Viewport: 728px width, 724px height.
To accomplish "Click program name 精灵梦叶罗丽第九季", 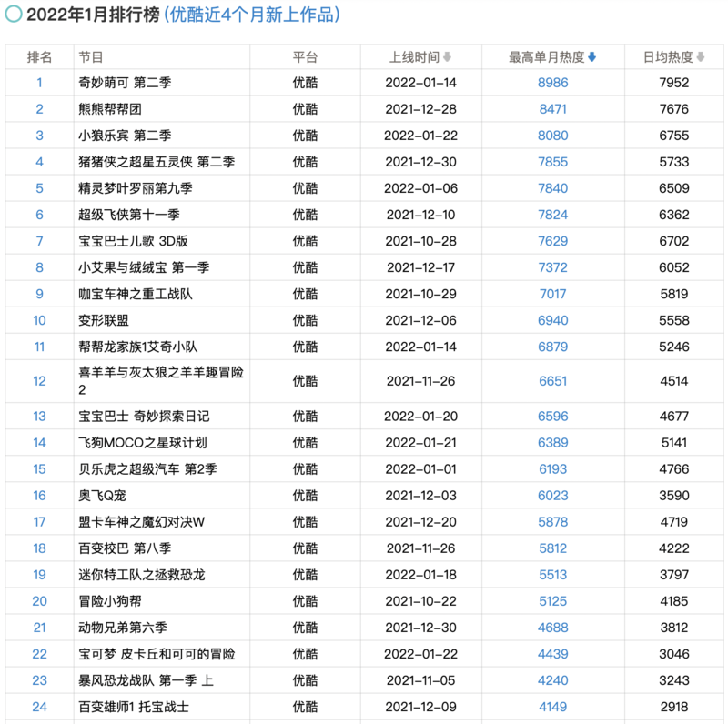I will pos(135,188).
